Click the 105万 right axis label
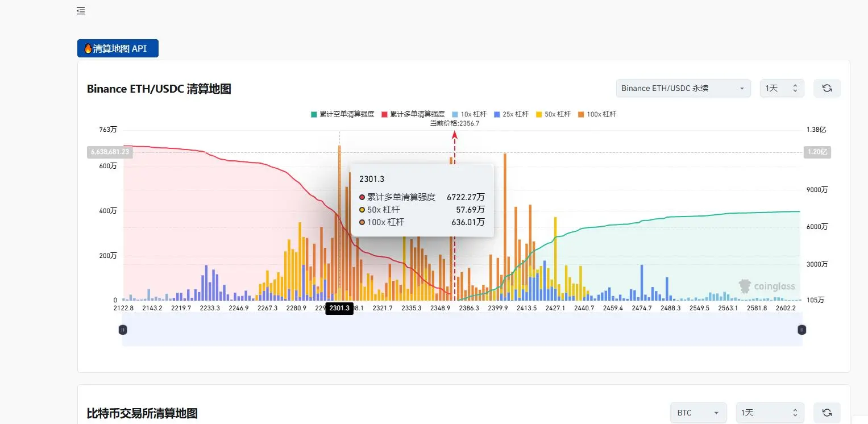This screenshot has height=424, width=868. 816,300
